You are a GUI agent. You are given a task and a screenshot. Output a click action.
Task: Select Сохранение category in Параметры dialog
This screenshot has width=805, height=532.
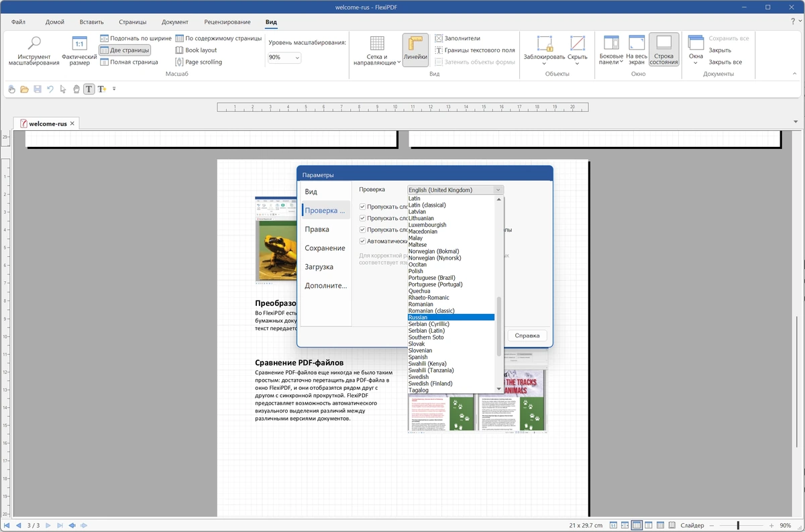click(x=325, y=248)
